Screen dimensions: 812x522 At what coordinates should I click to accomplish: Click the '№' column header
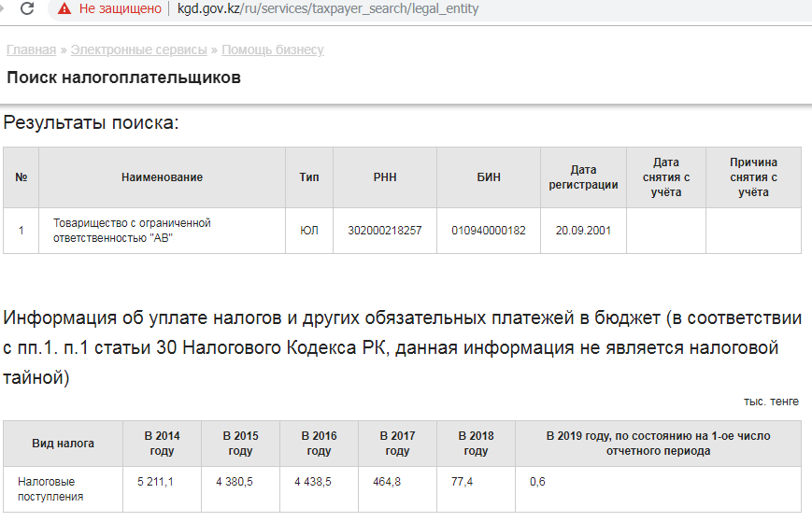(x=21, y=177)
